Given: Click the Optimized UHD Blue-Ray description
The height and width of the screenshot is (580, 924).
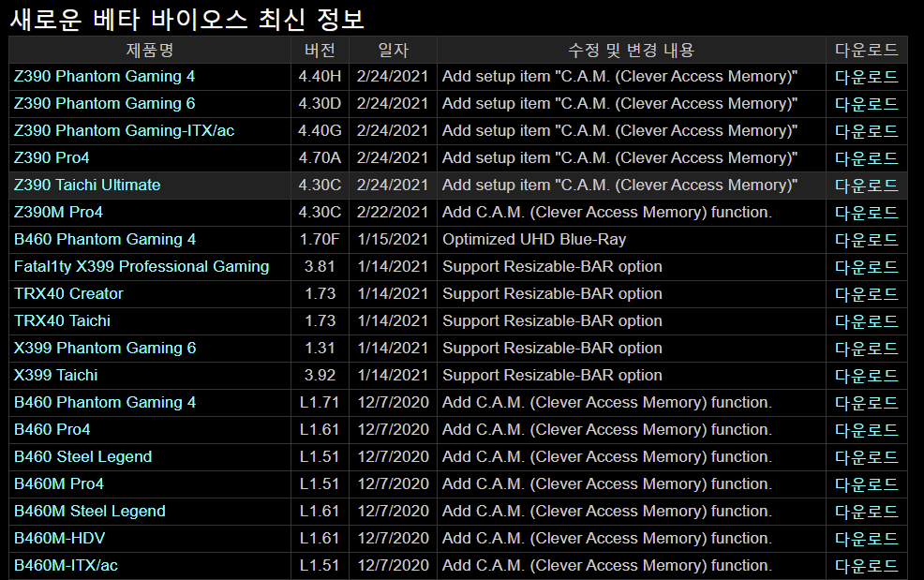Looking at the screenshot, I should pyautogui.click(x=534, y=239).
